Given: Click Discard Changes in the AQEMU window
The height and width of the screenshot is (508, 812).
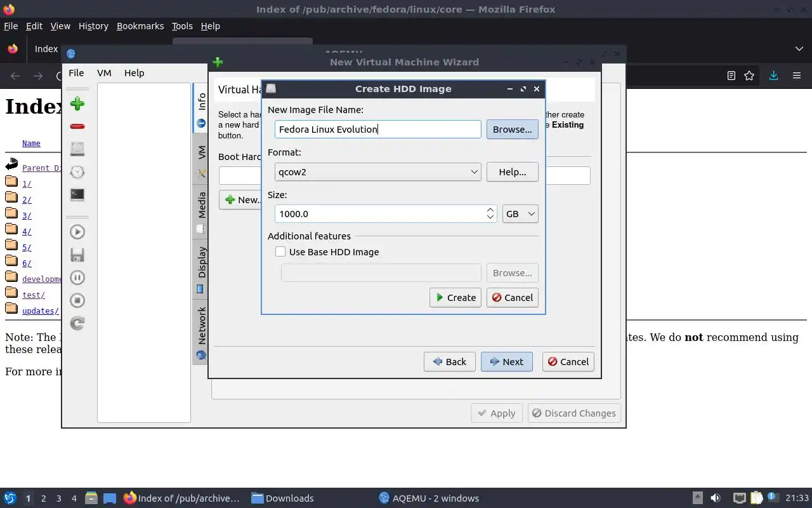Looking at the screenshot, I should point(574,413).
